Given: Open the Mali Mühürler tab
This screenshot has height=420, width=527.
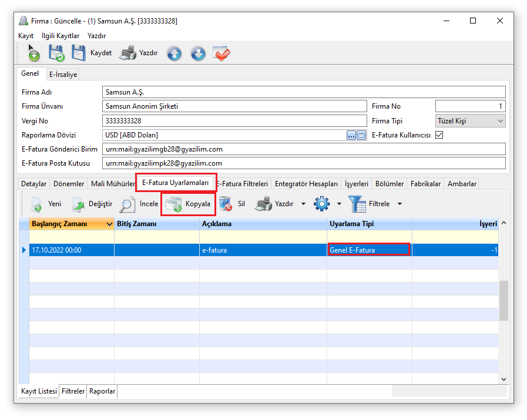Looking at the screenshot, I should pyautogui.click(x=112, y=184).
